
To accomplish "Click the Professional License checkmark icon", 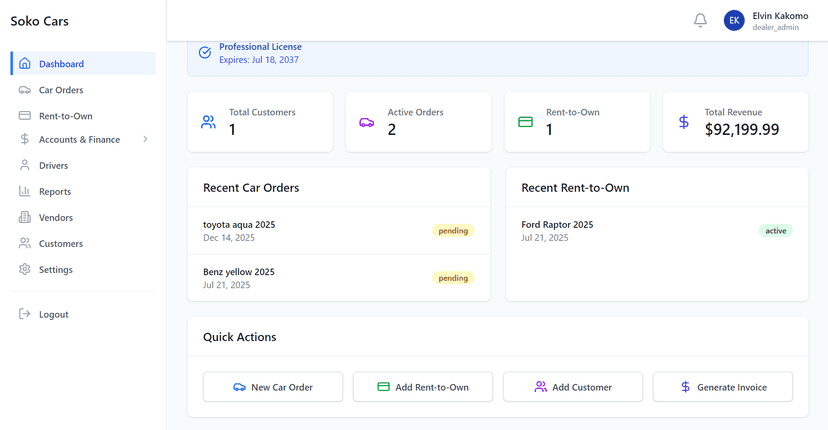I will click(x=205, y=53).
